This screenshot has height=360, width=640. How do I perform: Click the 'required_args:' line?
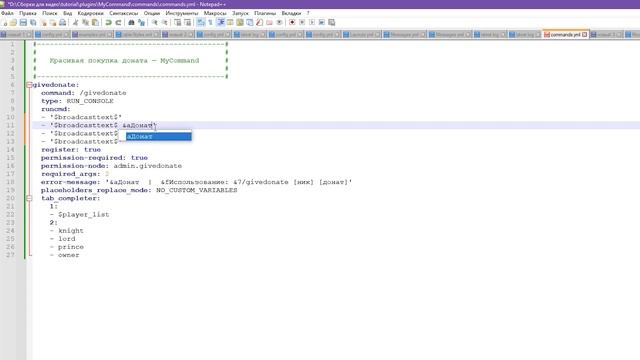[x=75, y=174]
